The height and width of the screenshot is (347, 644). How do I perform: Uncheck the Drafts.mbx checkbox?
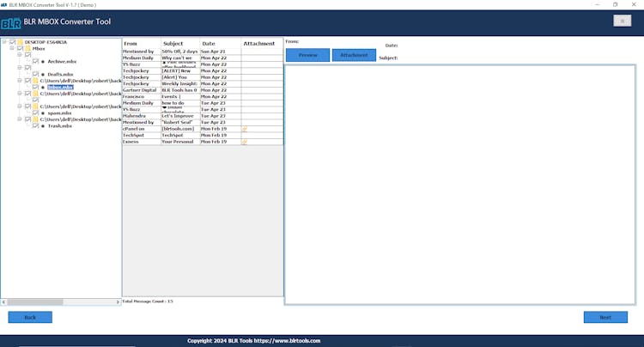[x=36, y=75]
